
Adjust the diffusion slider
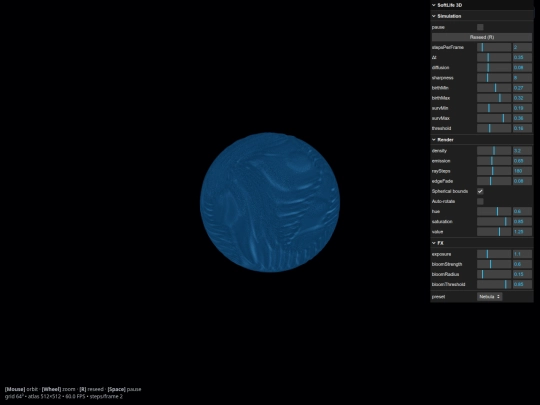[494, 68]
